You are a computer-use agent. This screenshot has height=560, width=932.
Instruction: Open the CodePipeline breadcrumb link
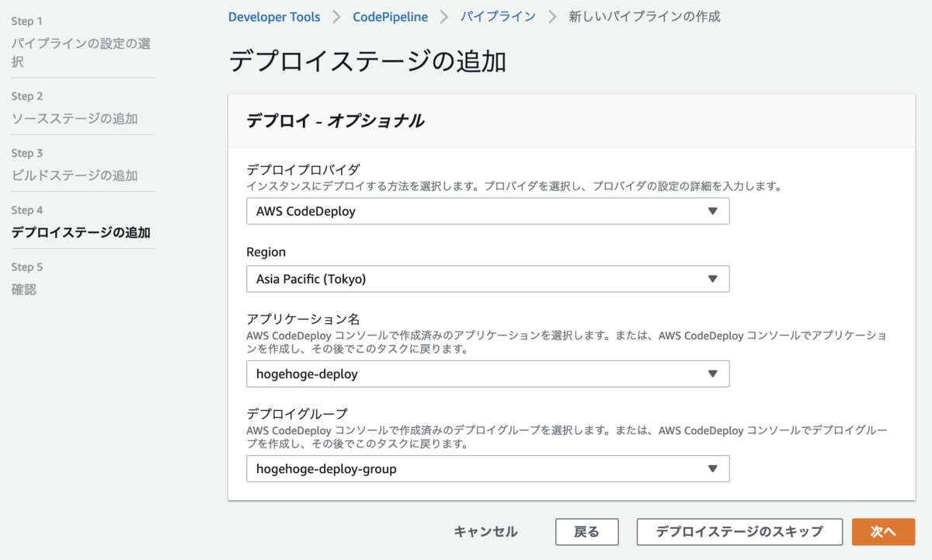point(390,16)
